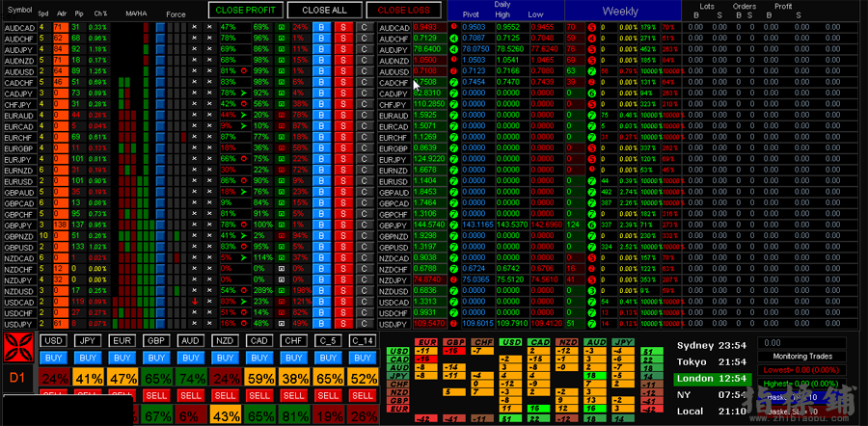
Task: Click the red circle beside GBPJPY 78%
Action: [x=244, y=226]
